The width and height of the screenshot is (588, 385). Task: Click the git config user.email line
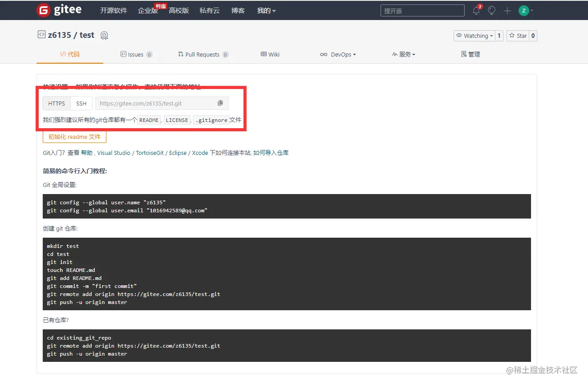127,211
